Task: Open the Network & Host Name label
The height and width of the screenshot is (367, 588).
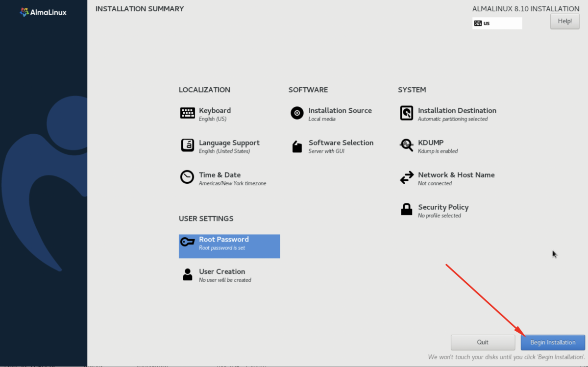Action: point(456,175)
